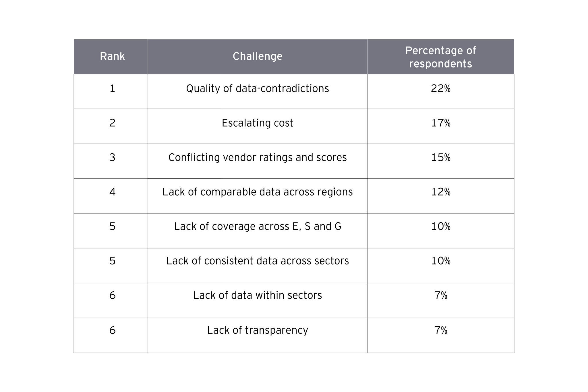Select the rank number 4 cell
The width and height of the screenshot is (588, 392).
coord(112,192)
